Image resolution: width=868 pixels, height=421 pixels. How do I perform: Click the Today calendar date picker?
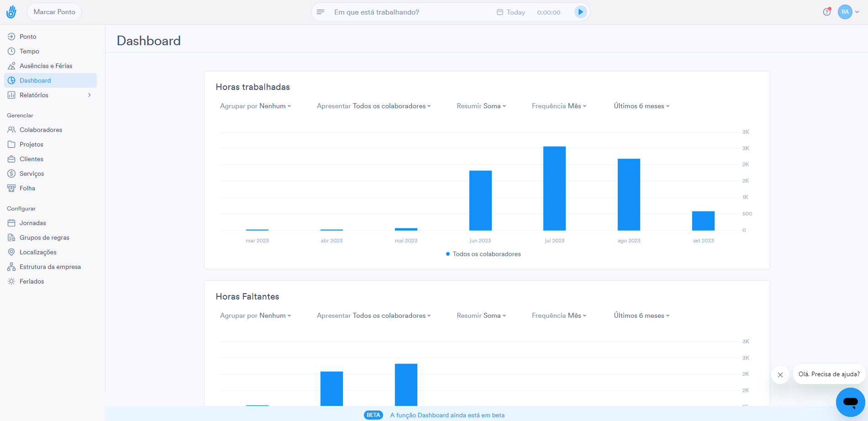click(x=511, y=12)
